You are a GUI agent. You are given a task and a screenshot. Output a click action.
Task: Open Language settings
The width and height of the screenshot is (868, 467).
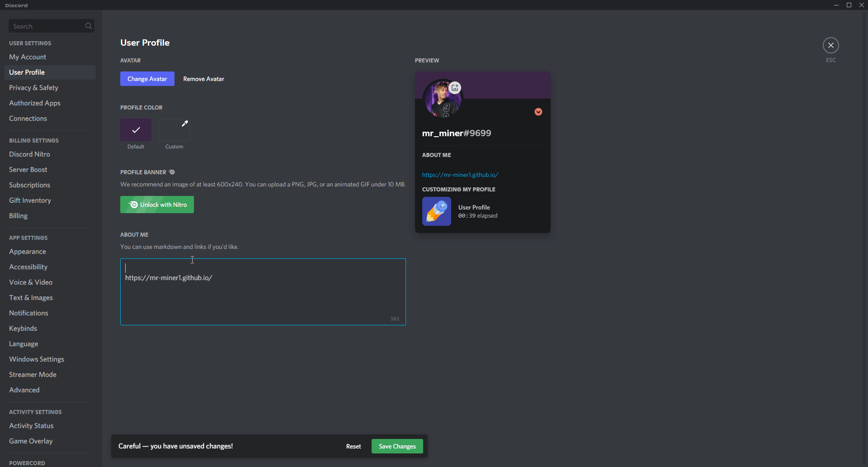[x=50, y=344]
